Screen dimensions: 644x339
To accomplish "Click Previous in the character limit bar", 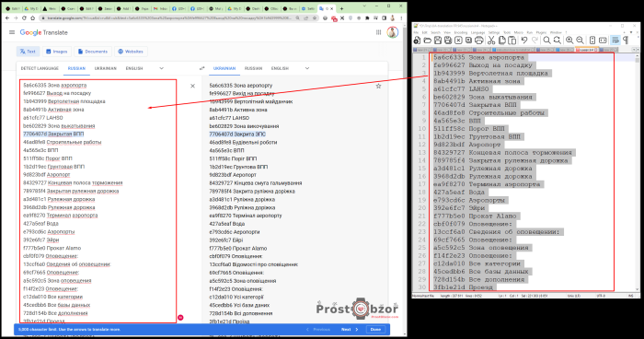I will pyautogui.click(x=318, y=330).
